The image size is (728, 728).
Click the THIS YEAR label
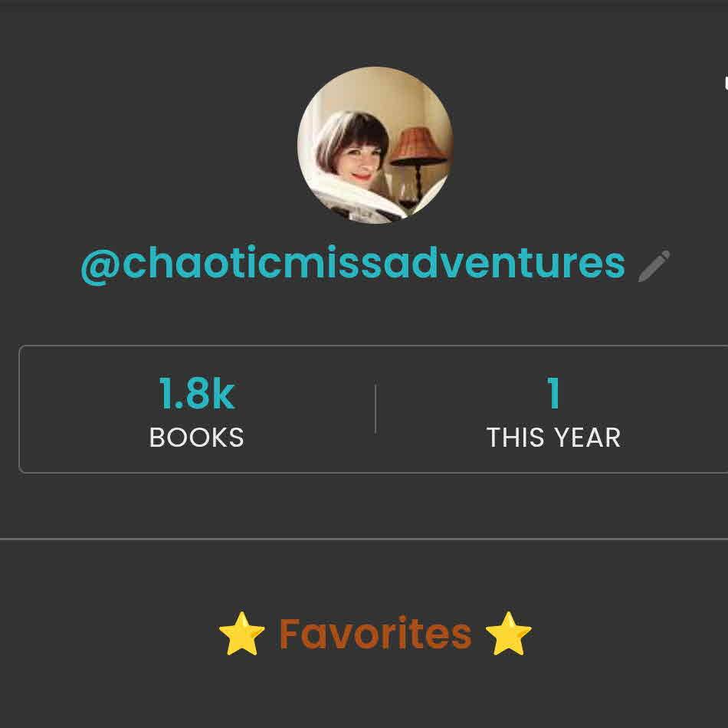(553, 438)
